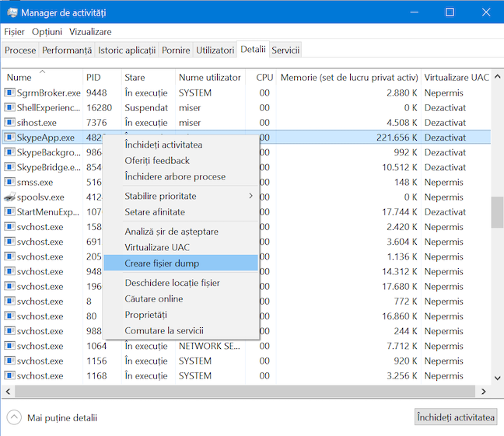504x436 pixels.
Task: Switch to the Pornire tab
Action: [176, 50]
